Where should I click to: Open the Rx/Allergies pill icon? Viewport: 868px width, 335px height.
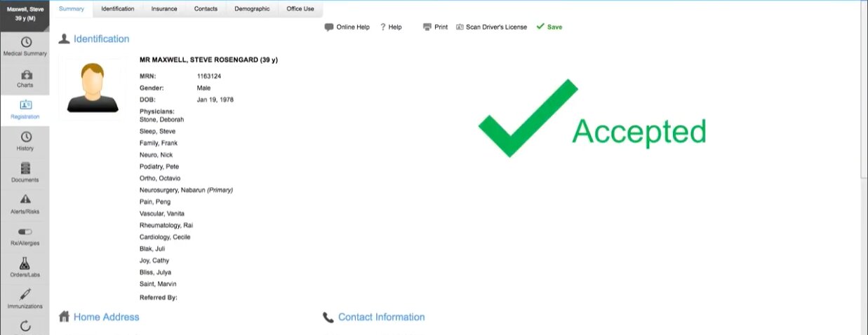tap(25, 233)
